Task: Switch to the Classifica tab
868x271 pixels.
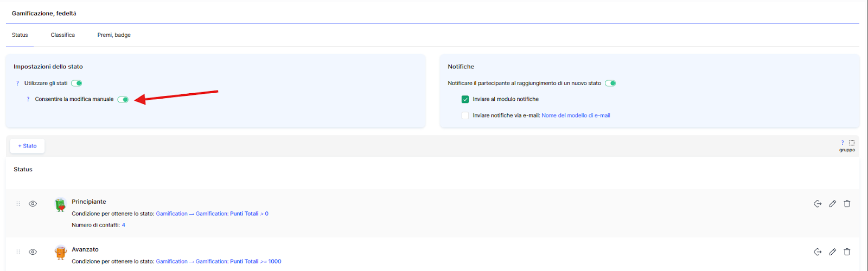Action: [x=63, y=35]
